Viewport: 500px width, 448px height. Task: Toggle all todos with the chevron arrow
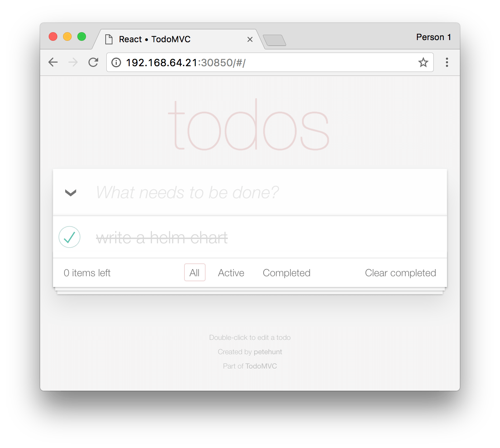click(71, 193)
